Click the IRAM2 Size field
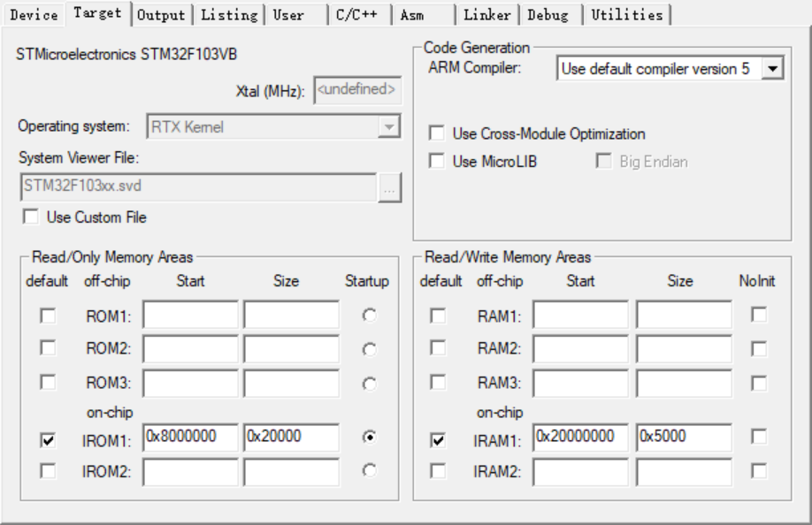This screenshot has height=525, width=812. click(x=684, y=472)
